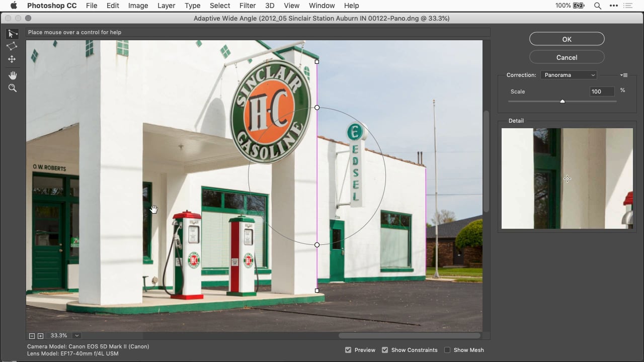Select the Constraint tool
644x362 pixels.
coord(12,34)
